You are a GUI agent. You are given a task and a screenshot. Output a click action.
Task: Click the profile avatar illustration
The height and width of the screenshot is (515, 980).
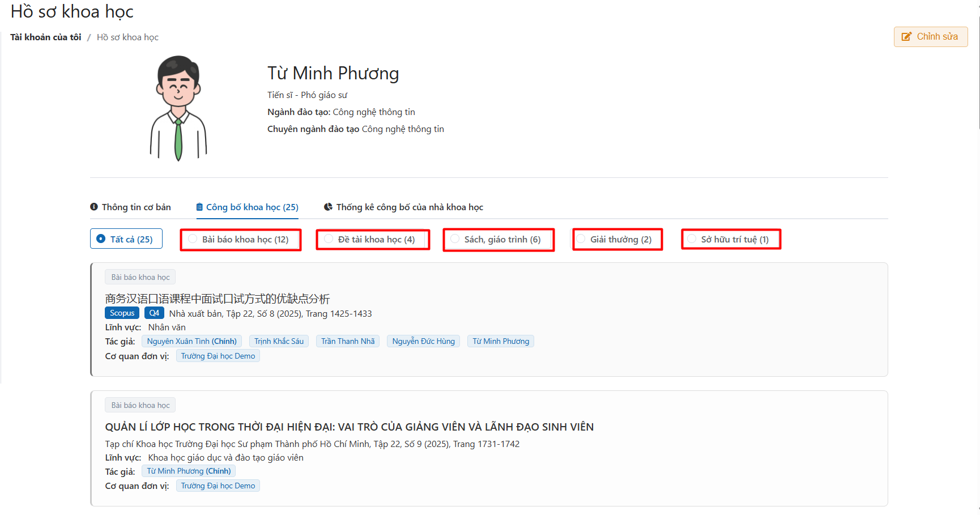[178, 108]
